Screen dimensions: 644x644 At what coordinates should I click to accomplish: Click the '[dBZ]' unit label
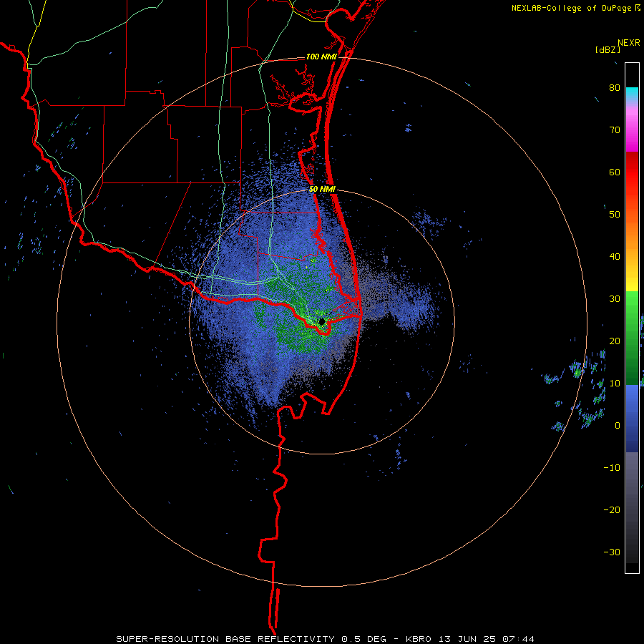click(x=608, y=49)
